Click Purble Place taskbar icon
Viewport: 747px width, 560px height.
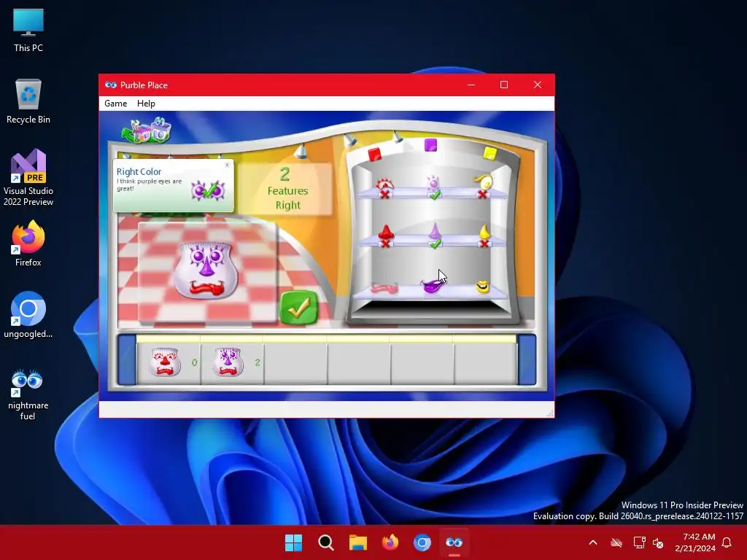454,542
